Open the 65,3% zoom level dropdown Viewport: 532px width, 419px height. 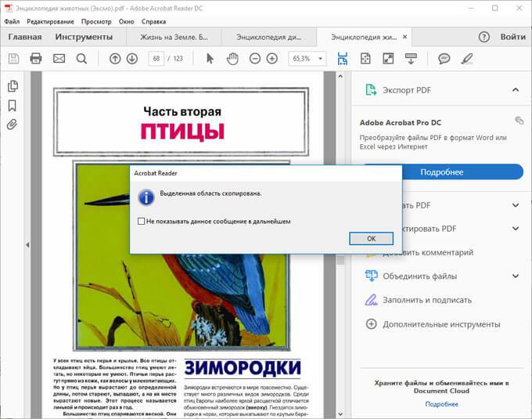[320, 59]
